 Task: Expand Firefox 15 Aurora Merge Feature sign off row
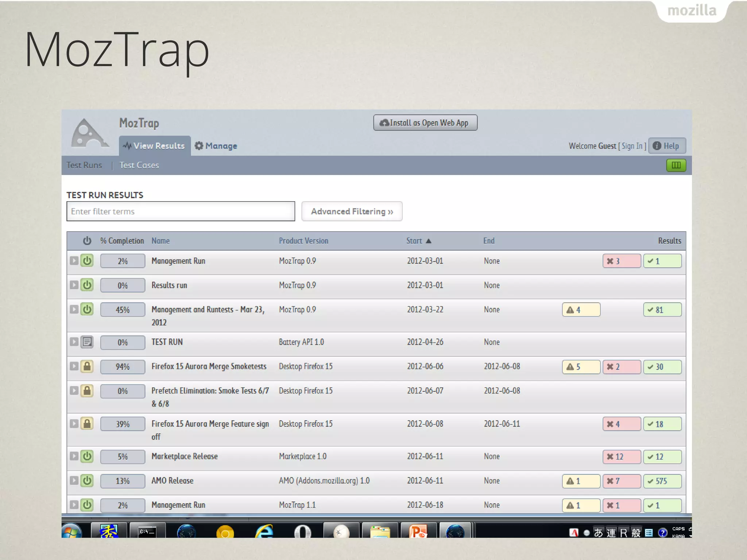coord(74,424)
